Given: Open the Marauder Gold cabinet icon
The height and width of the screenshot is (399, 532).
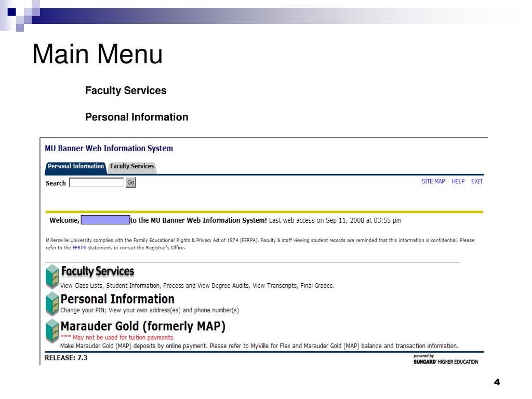Looking at the screenshot, I should [52, 331].
